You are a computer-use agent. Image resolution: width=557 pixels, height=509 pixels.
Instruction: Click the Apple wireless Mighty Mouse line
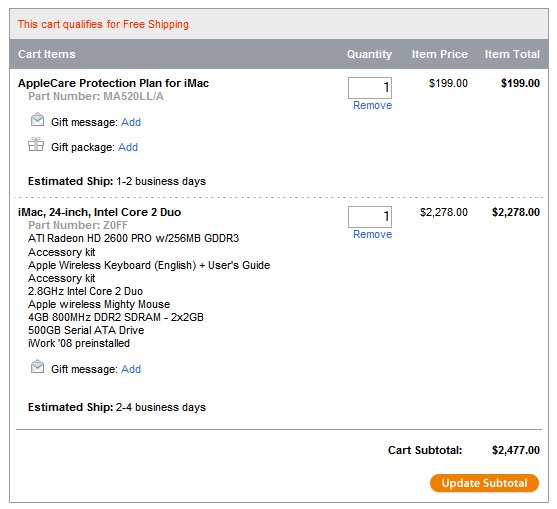coord(99,304)
